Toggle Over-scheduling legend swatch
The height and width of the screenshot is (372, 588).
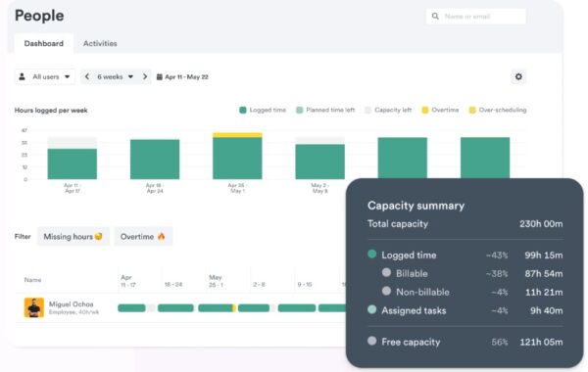click(x=472, y=111)
